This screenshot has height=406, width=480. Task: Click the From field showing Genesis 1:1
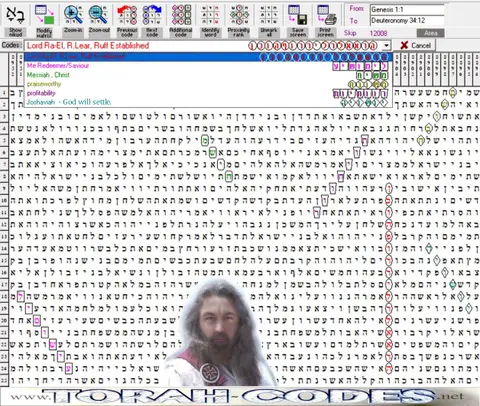coord(407,10)
